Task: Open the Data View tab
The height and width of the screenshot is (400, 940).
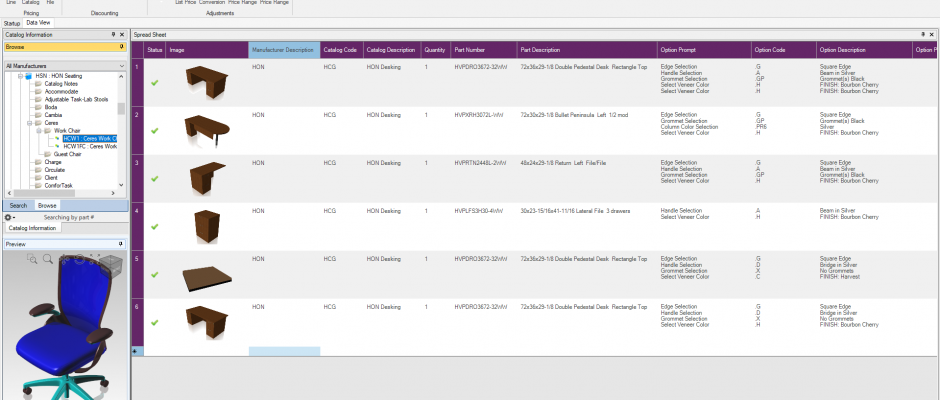Action: pyautogui.click(x=38, y=22)
